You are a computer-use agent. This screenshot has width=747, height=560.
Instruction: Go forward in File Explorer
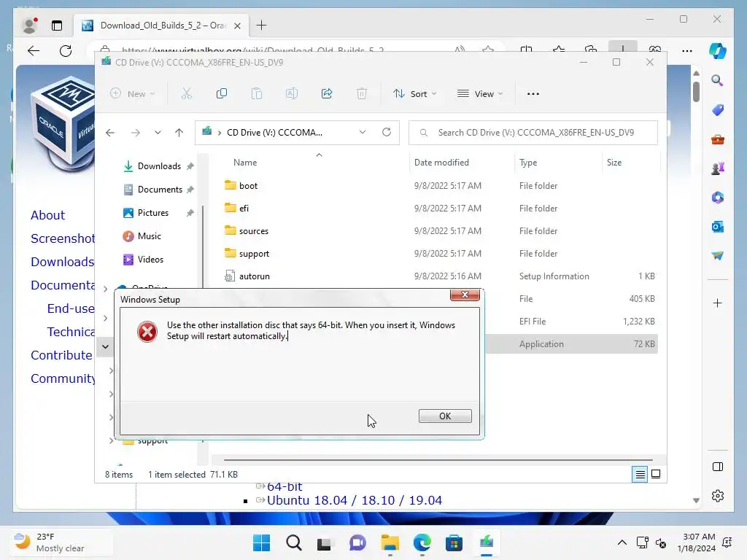pyautogui.click(x=135, y=133)
